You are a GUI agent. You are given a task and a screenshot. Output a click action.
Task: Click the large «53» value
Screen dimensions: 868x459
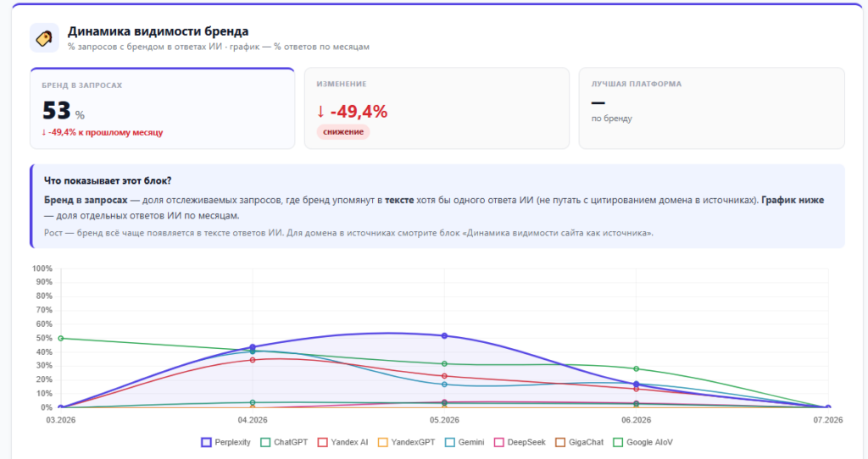coord(57,111)
